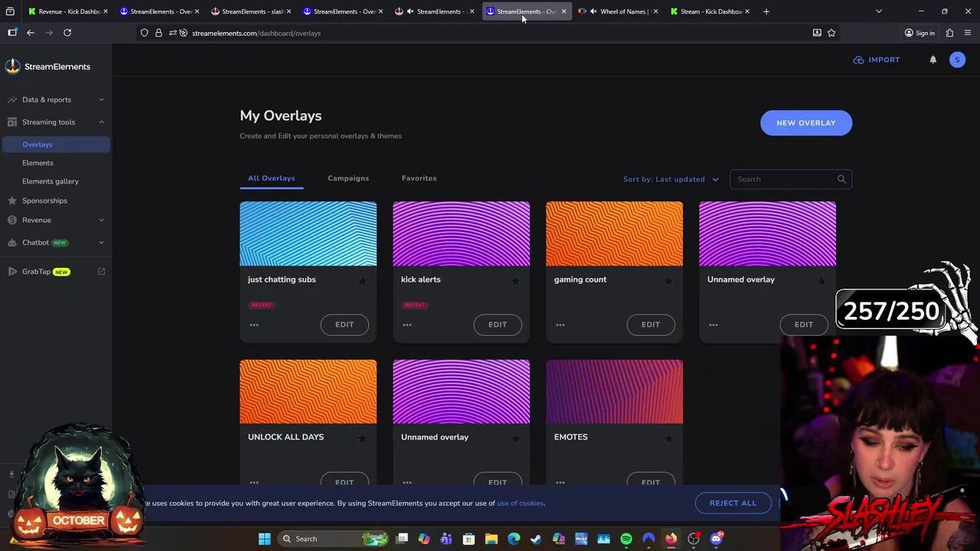
Task: Click the search magnifier icon in overlays
Action: point(841,179)
